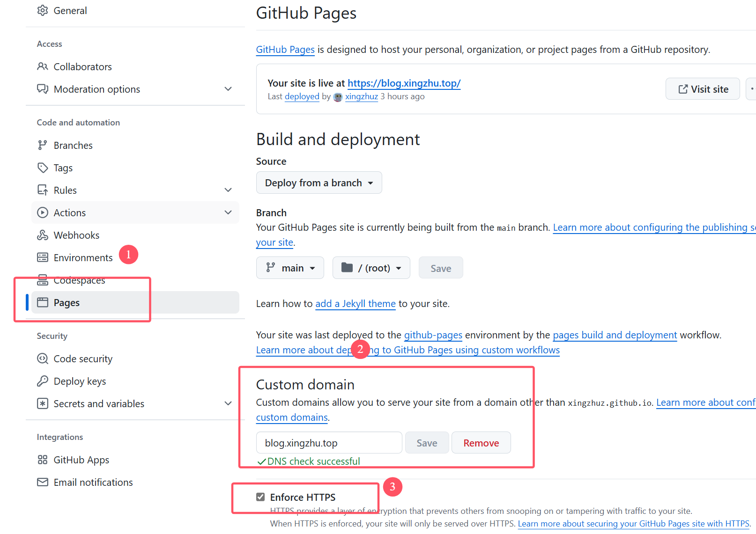Open the main branch selector dropdown
756x534 pixels.
point(290,268)
